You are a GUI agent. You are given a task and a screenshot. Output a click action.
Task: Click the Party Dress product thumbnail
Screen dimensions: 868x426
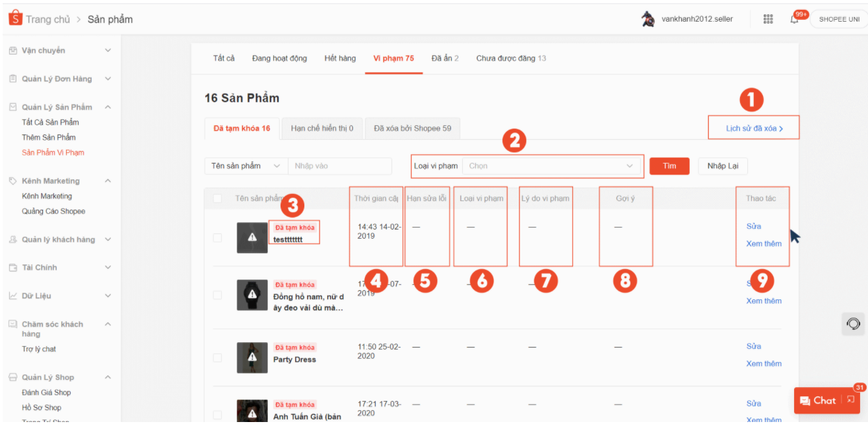[252, 357]
